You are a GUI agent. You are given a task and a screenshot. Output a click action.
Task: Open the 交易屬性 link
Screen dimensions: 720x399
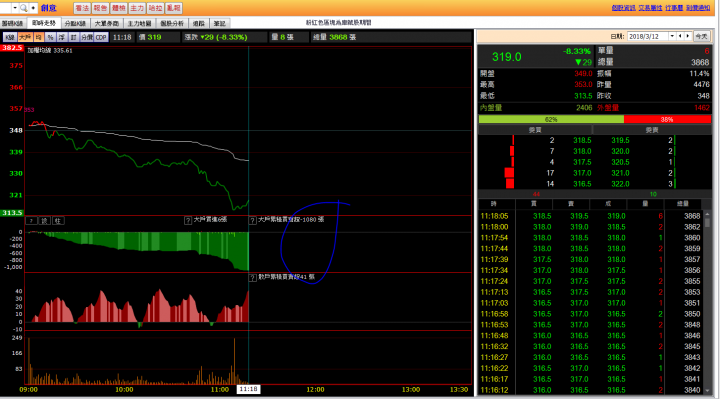tap(650, 8)
